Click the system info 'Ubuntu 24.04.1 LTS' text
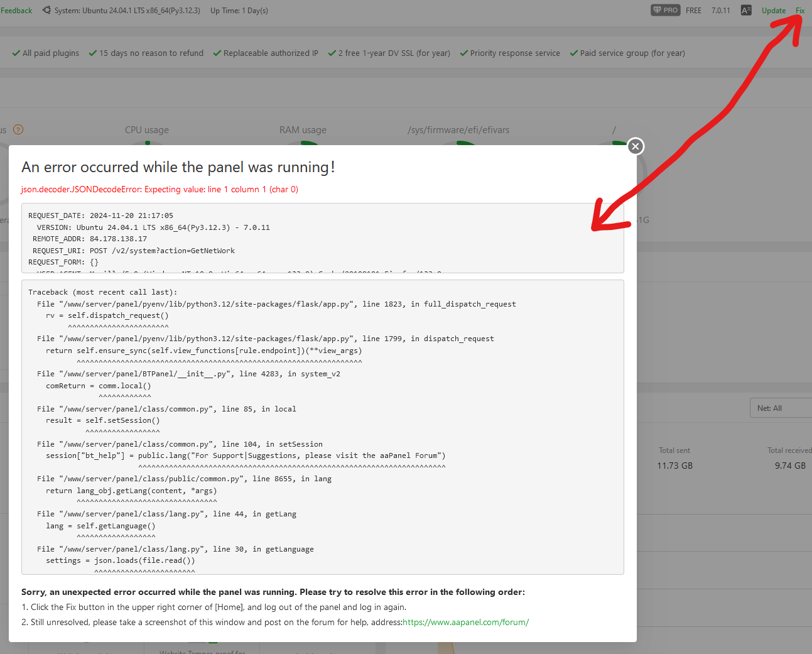 127,11
